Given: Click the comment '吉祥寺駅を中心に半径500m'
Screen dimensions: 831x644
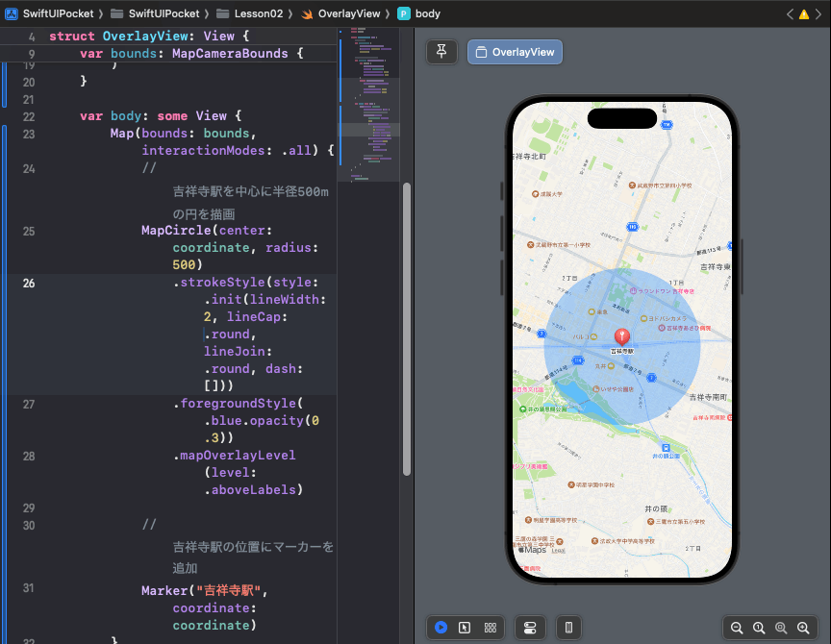Looking at the screenshot, I should point(250,191).
